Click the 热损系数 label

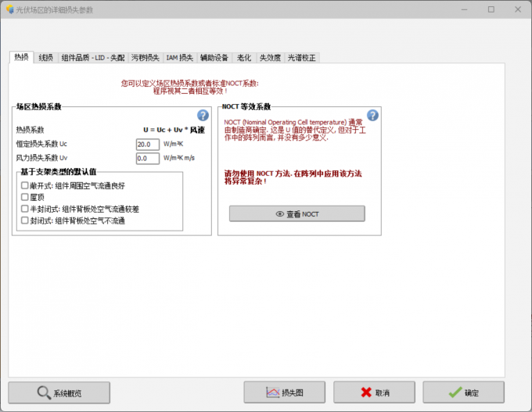coord(31,130)
